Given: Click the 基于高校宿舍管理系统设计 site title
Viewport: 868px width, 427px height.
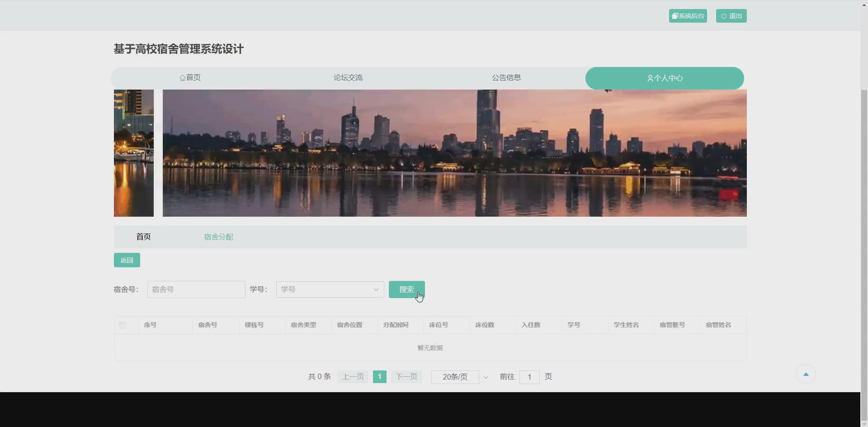Looking at the screenshot, I should [179, 49].
